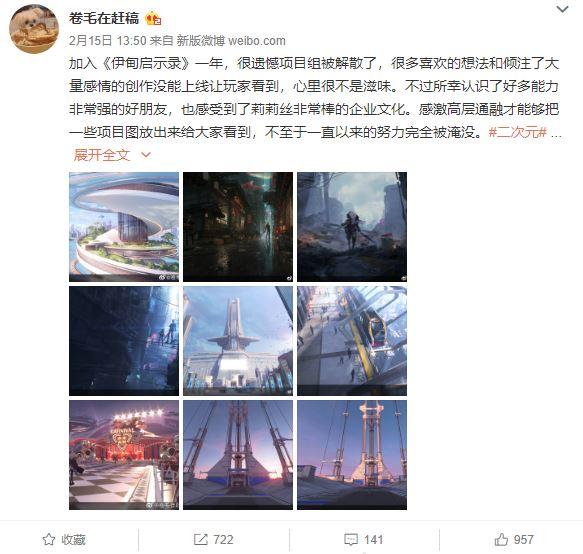The image size is (583, 554).
Task: Open the #二次元# hashtag link
Action: (x=518, y=132)
